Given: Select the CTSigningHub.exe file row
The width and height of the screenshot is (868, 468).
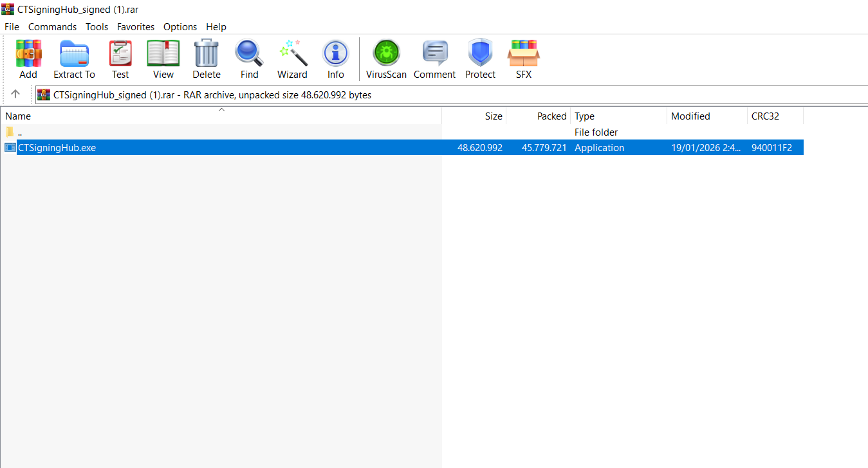Looking at the screenshot, I should point(57,148).
